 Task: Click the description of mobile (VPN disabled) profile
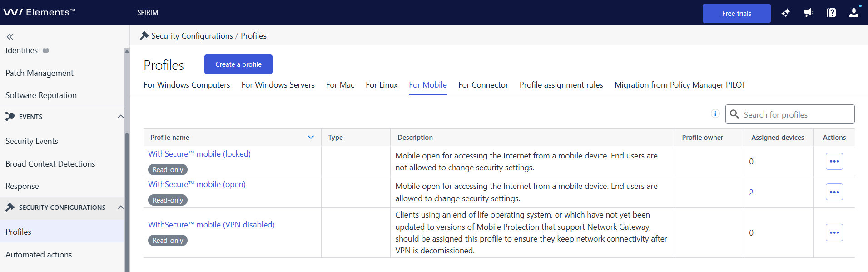click(531, 232)
